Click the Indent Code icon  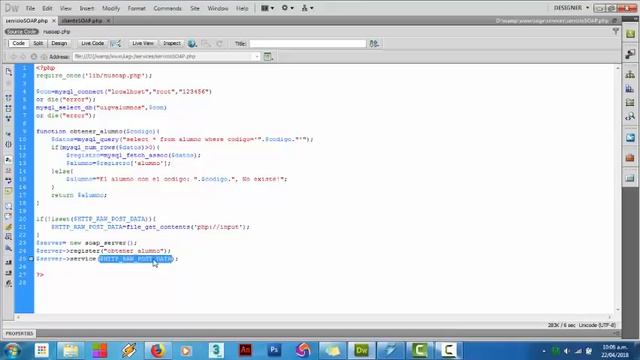click(9, 262)
